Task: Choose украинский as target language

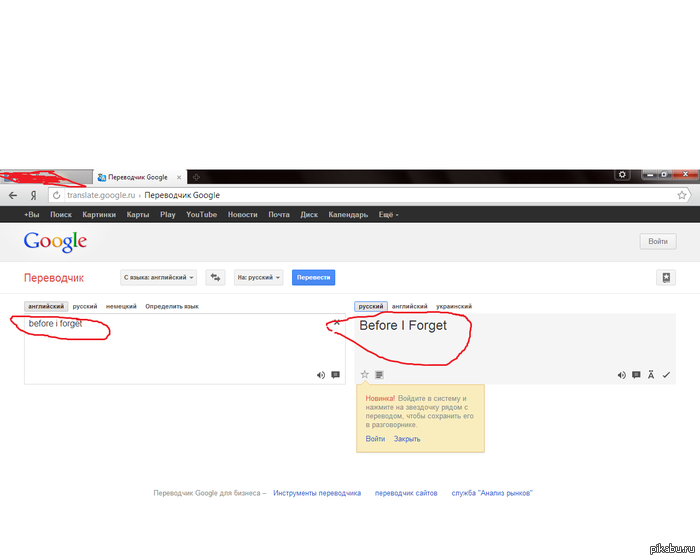Action: click(x=454, y=306)
